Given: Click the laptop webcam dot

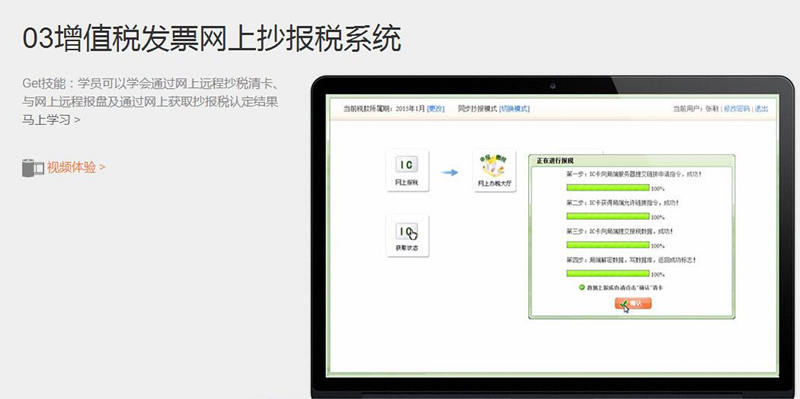Looking at the screenshot, I should [x=553, y=86].
